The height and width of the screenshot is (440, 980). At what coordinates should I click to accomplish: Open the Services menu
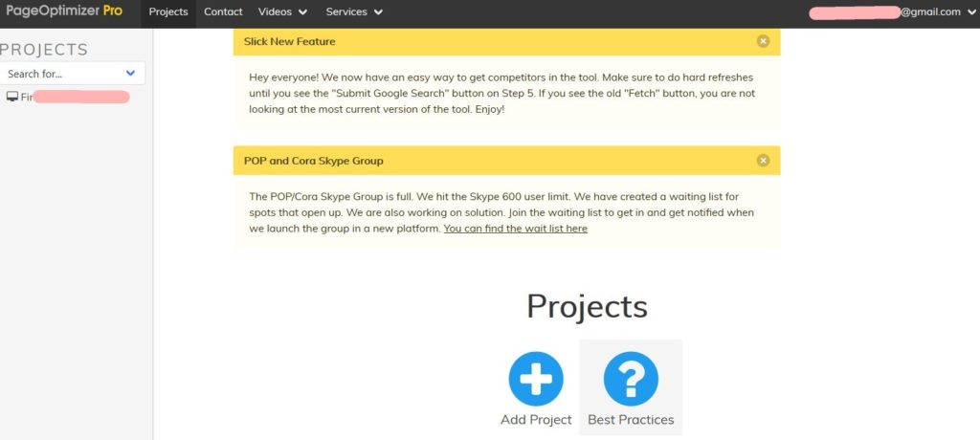[354, 11]
